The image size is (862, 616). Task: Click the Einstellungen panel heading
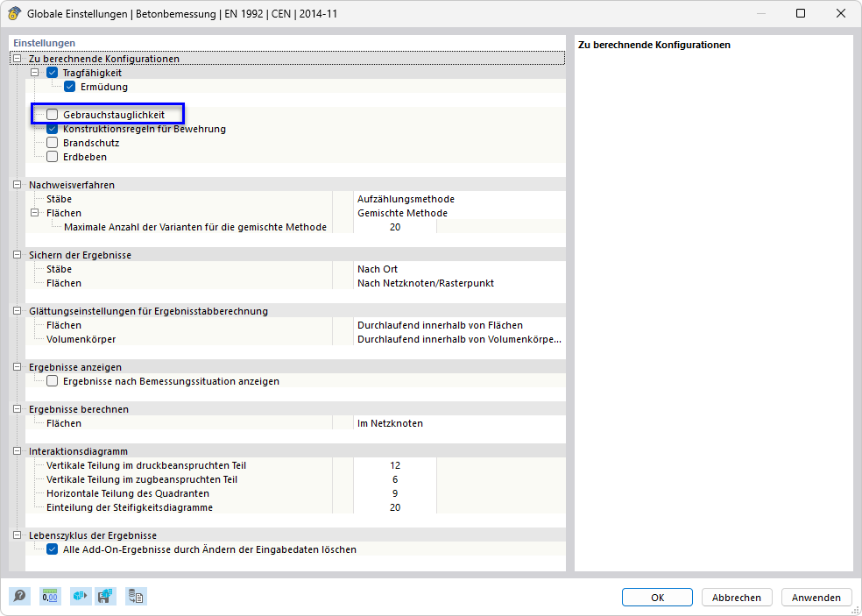pos(44,42)
